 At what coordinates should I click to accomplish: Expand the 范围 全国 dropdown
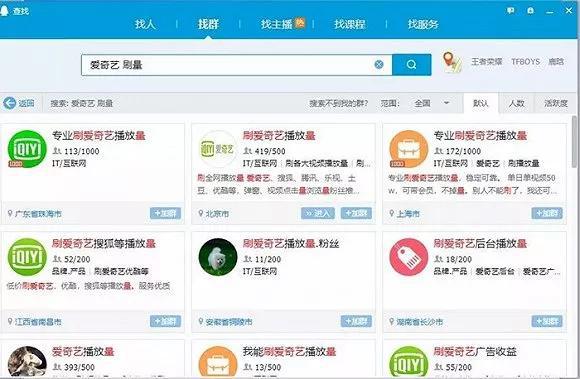tap(431, 103)
